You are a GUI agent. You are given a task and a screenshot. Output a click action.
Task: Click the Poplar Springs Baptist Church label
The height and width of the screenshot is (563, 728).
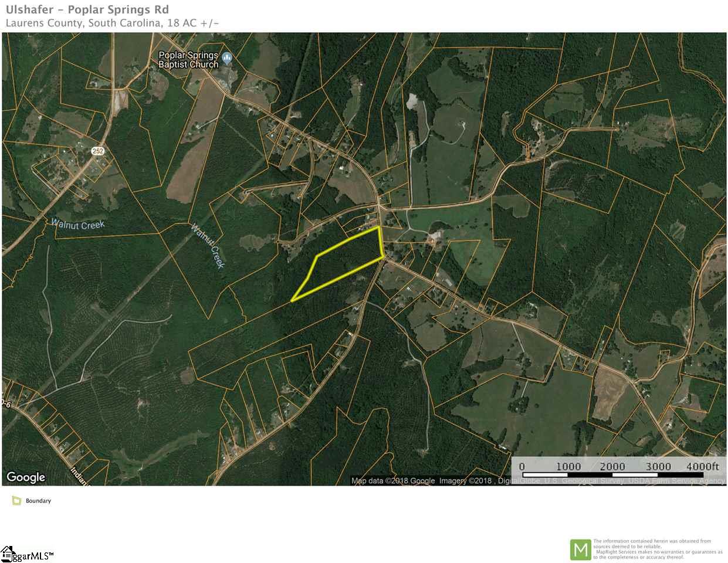(x=188, y=60)
